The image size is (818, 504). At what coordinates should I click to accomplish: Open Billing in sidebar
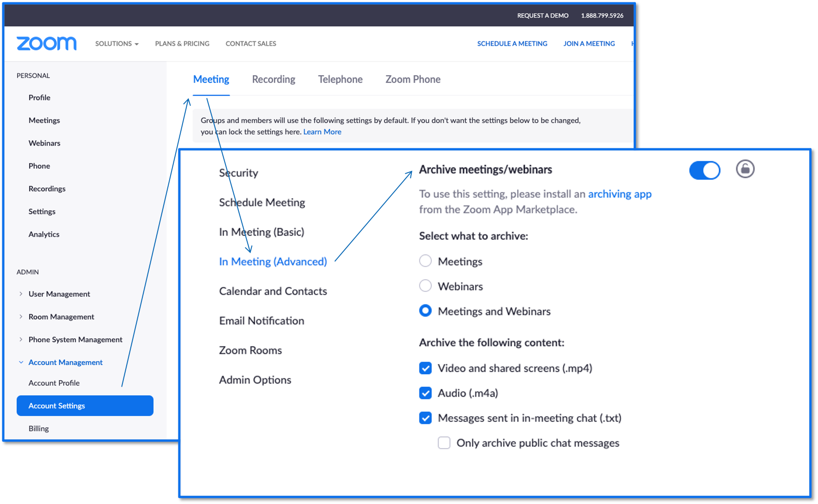point(39,429)
